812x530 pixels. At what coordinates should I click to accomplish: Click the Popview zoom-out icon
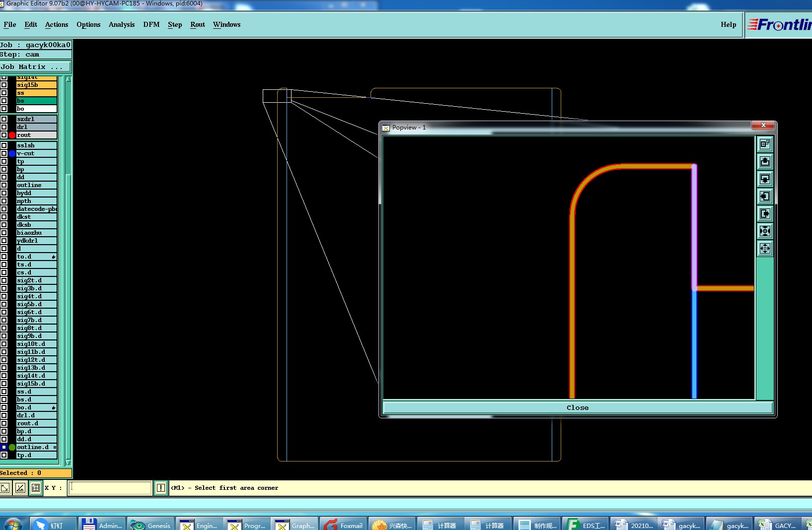765,248
